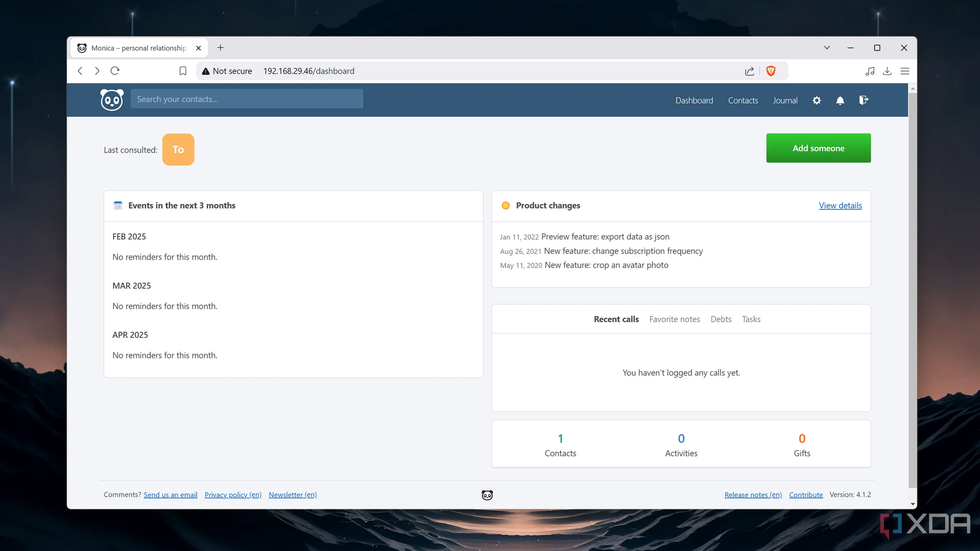Open a new tab with plus button

pyautogui.click(x=220, y=47)
